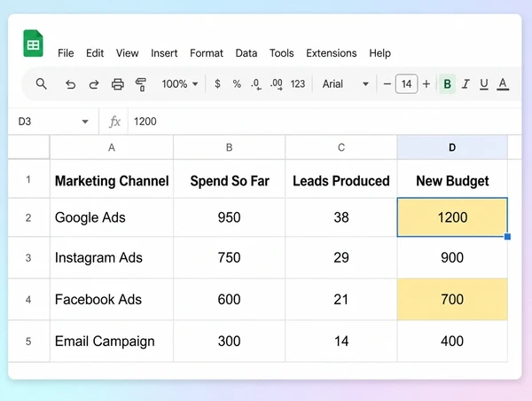Select column A header

[x=112, y=147]
